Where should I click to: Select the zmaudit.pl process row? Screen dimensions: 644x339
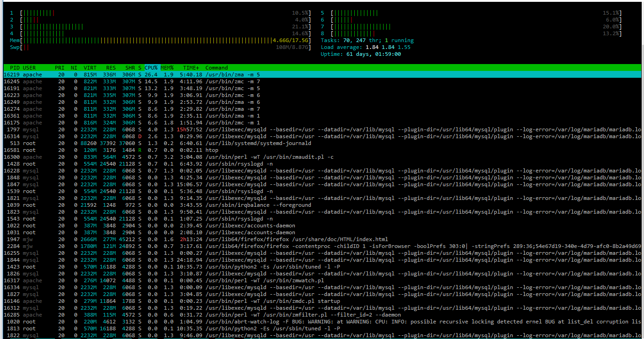(322, 157)
